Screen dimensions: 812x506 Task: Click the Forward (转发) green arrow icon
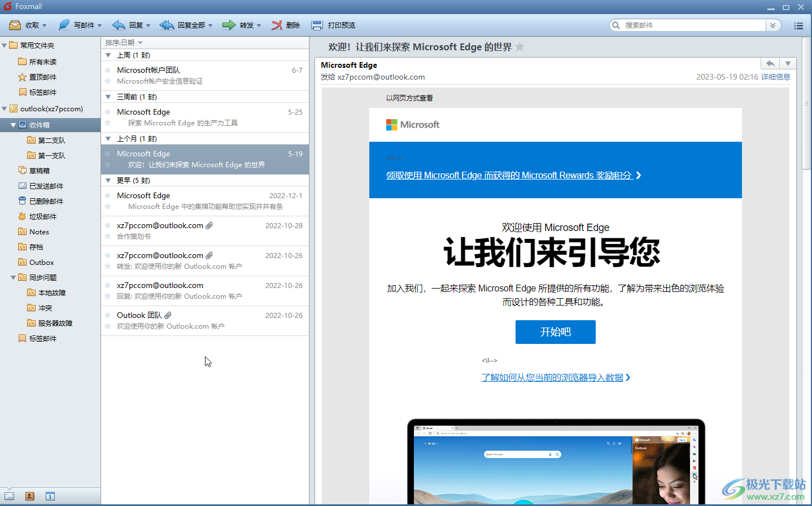tap(229, 25)
